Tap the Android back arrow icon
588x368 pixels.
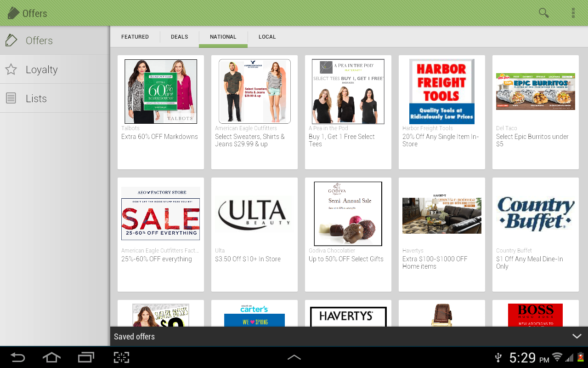click(17, 357)
